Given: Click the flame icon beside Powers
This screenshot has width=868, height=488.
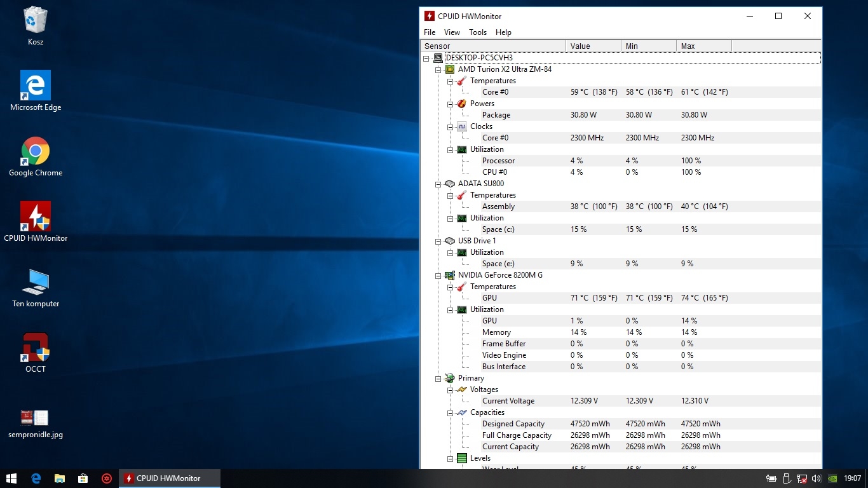Looking at the screenshot, I should coord(462,104).
